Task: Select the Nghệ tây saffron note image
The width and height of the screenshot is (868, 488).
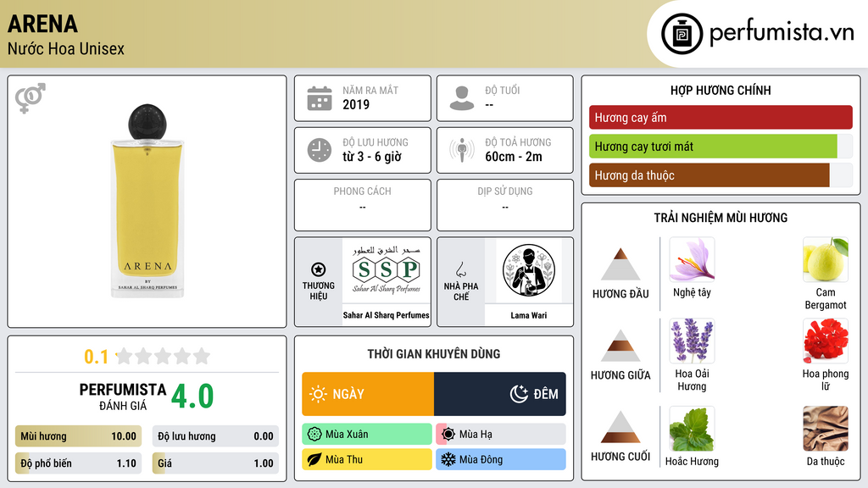Action: tap(692, 259)
